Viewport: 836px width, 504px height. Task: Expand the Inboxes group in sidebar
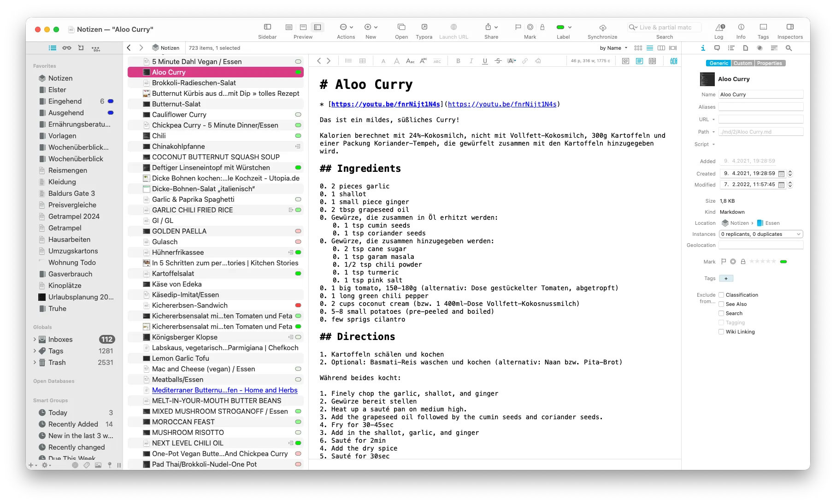coord(35,339)
